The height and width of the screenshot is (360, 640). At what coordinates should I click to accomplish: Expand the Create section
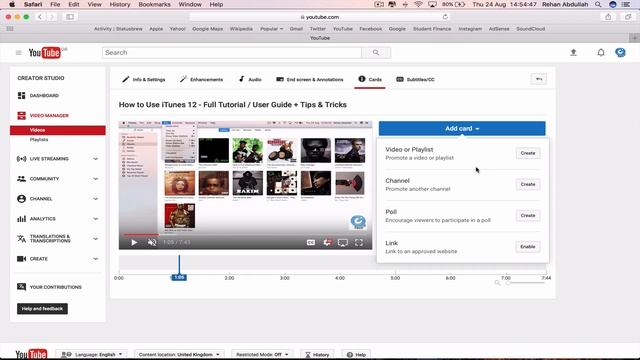click(96, 259)
